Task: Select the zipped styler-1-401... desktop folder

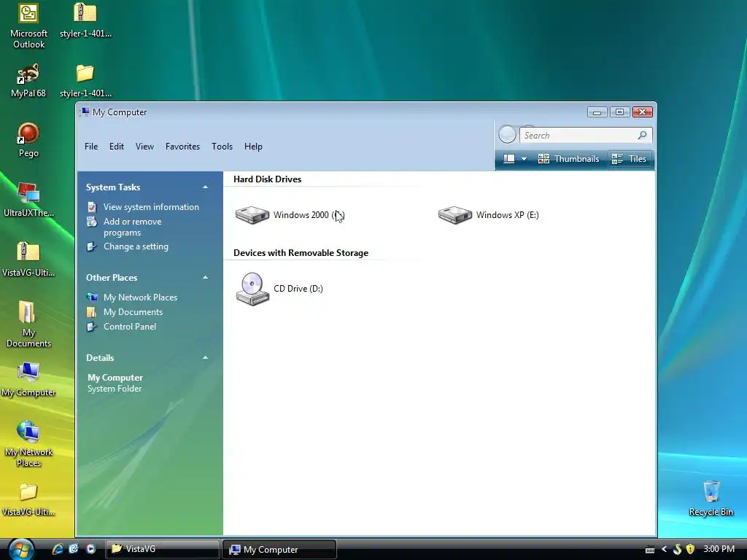Action: 86,21
